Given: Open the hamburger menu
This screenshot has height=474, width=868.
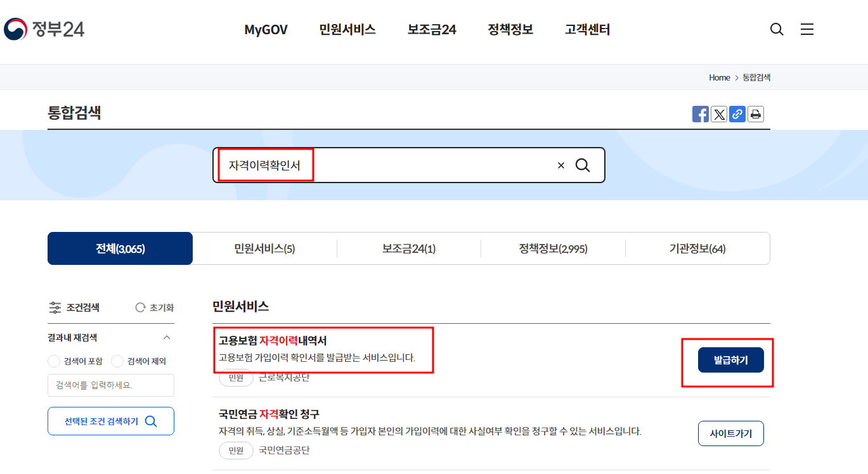Looking at the screenshot, I should 806,29.
